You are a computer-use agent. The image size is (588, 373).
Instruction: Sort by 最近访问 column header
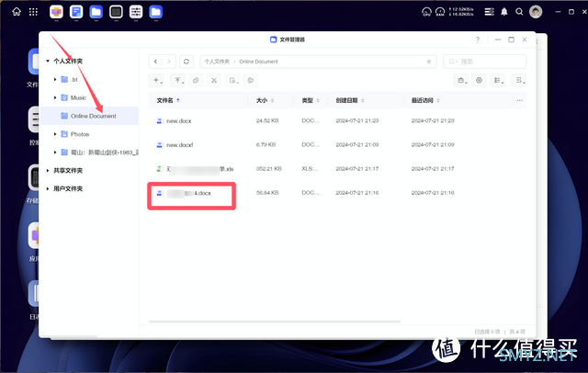[425, 100]
